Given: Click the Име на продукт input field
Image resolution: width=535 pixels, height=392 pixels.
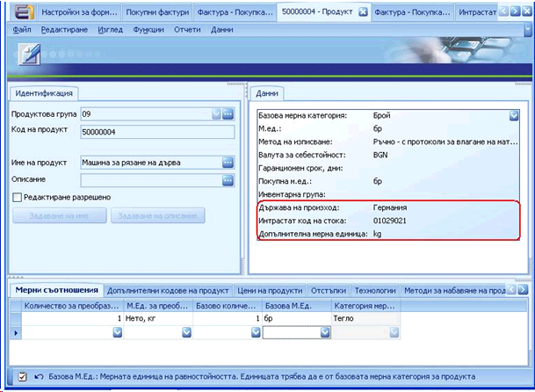Looking at the screenshot, I should [x=152, y=163].
